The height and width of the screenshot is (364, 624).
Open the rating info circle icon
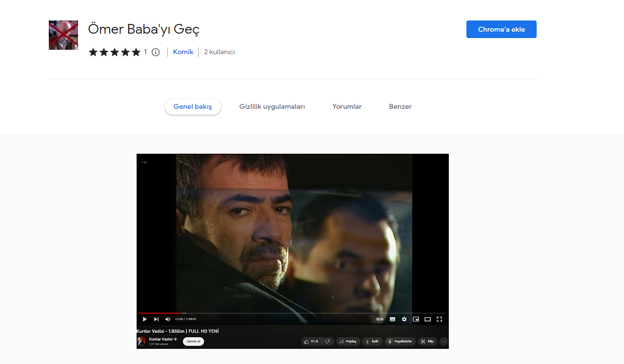click(156, 52)
